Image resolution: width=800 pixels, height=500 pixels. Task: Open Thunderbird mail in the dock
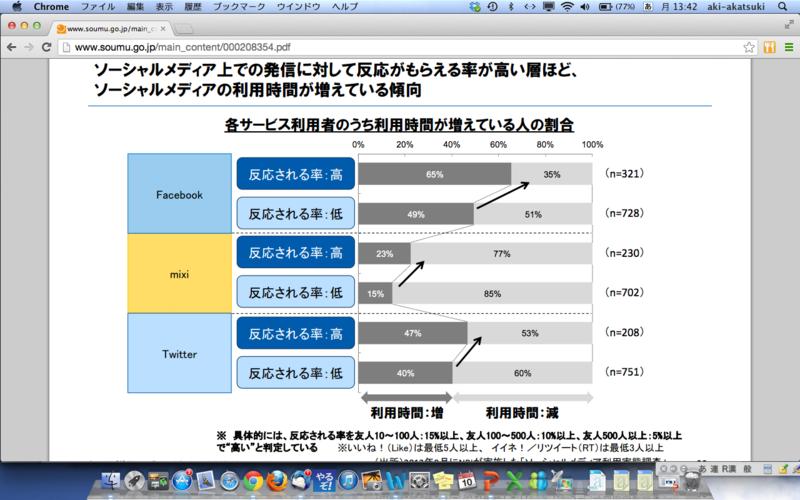pos(301,481)
